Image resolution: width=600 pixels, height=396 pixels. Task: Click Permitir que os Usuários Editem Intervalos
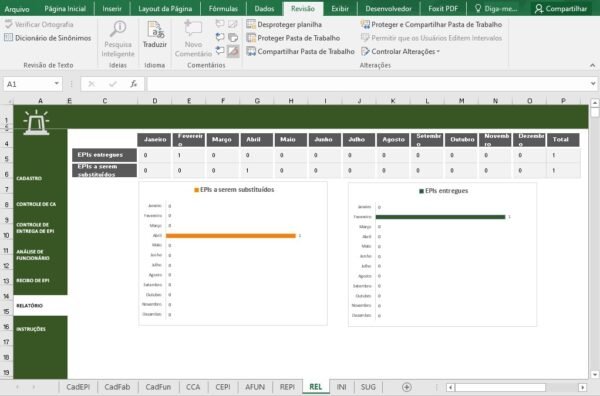pyautogui.click(x=431, y=38)
